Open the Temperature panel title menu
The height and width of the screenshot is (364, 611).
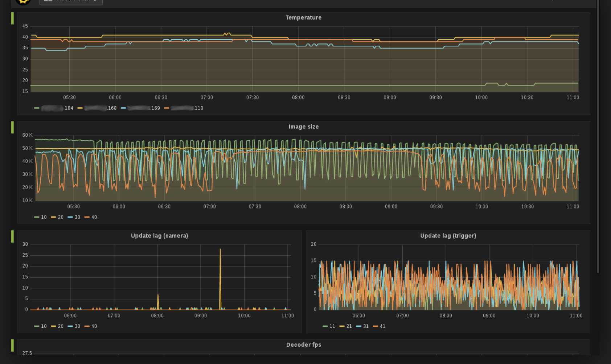point(304,17)
